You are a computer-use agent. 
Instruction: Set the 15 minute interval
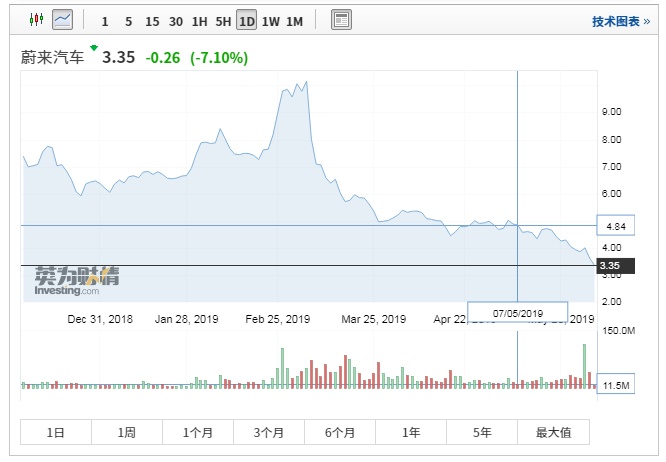(x=152, y=21)
